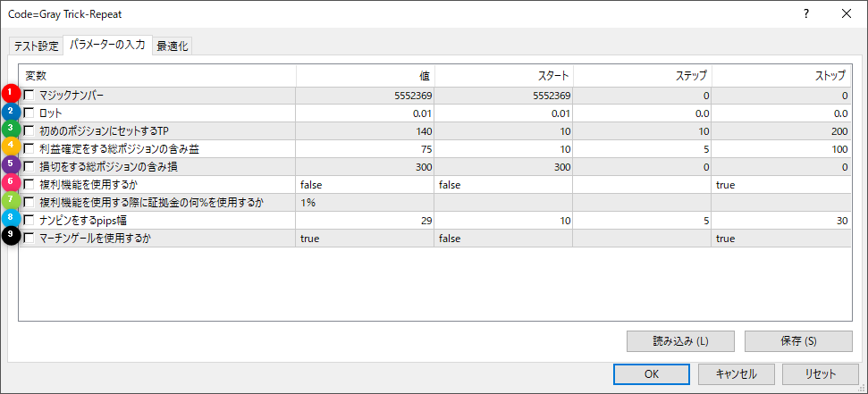Click the light green number 7 badge
The height and width of the screenshot is (394, 868).
11,201
